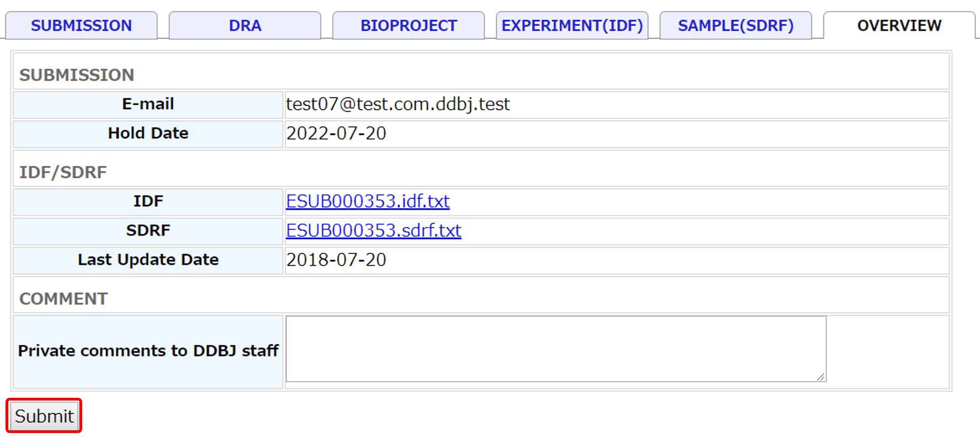Screen dimensions: 980x438
Task: Switch to the SUBMISSION tab
Action: click(x=81, y=26)
